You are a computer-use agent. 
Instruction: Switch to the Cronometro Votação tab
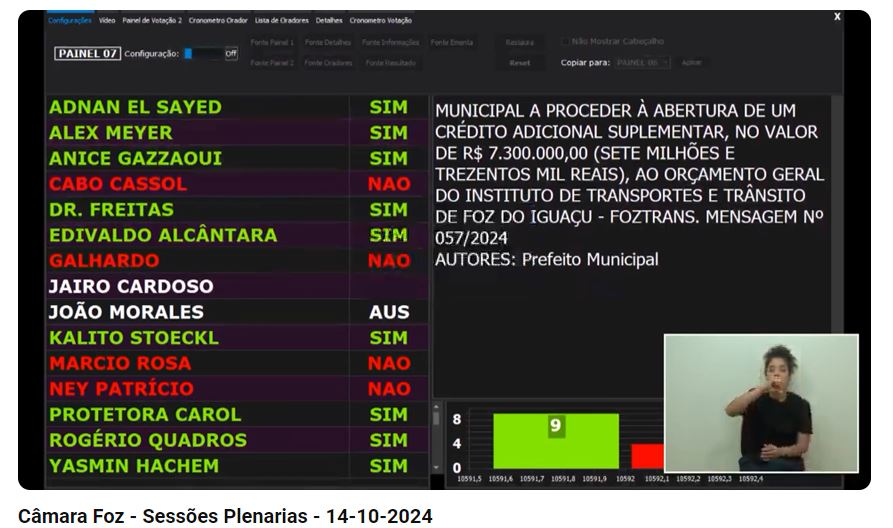[x=380, y=20]
